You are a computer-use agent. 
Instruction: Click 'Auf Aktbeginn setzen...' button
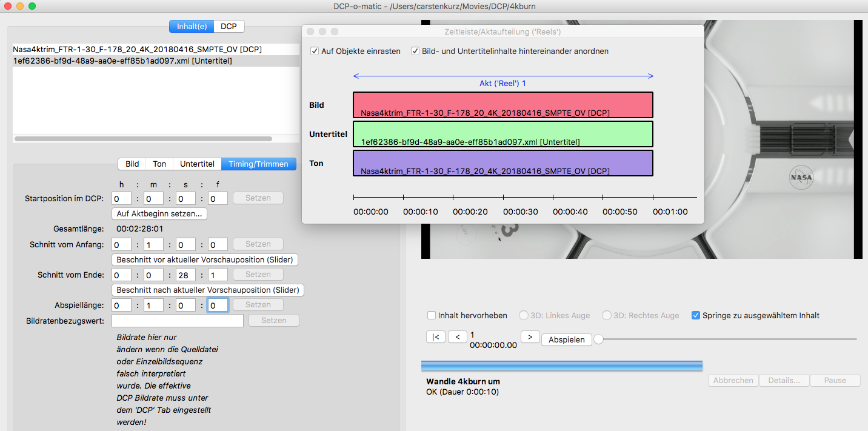point(160,214)
